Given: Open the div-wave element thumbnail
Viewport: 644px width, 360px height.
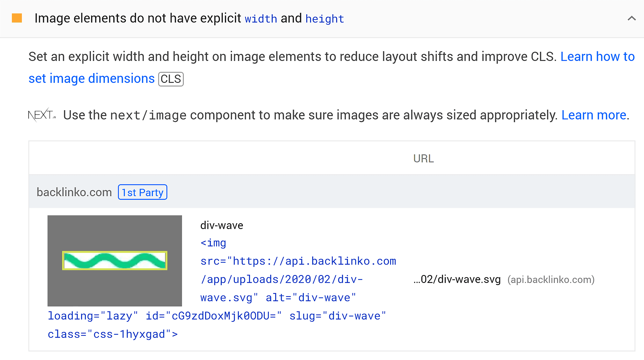Looking at the screenshot, I should [x=115, y=261].
